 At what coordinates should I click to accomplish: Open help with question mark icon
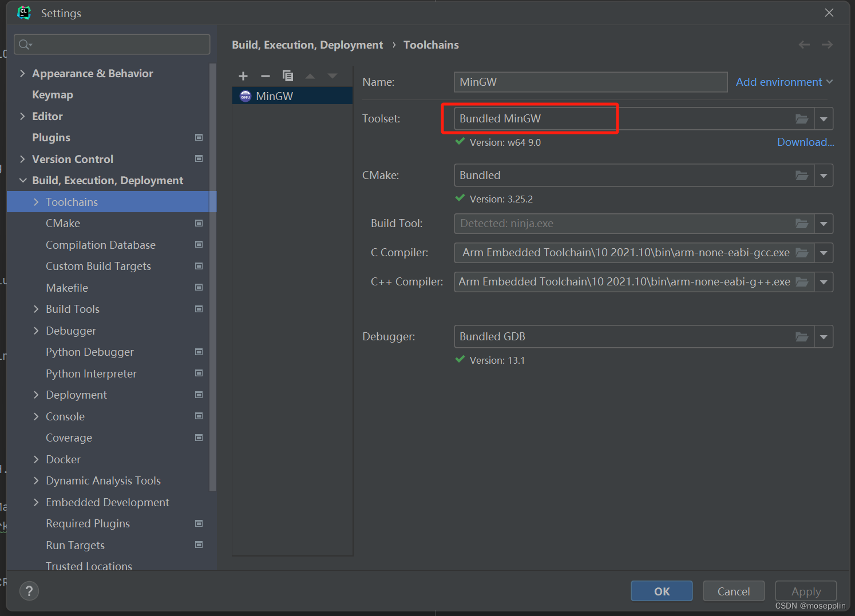pyautogui.click(x=29, y=591)
